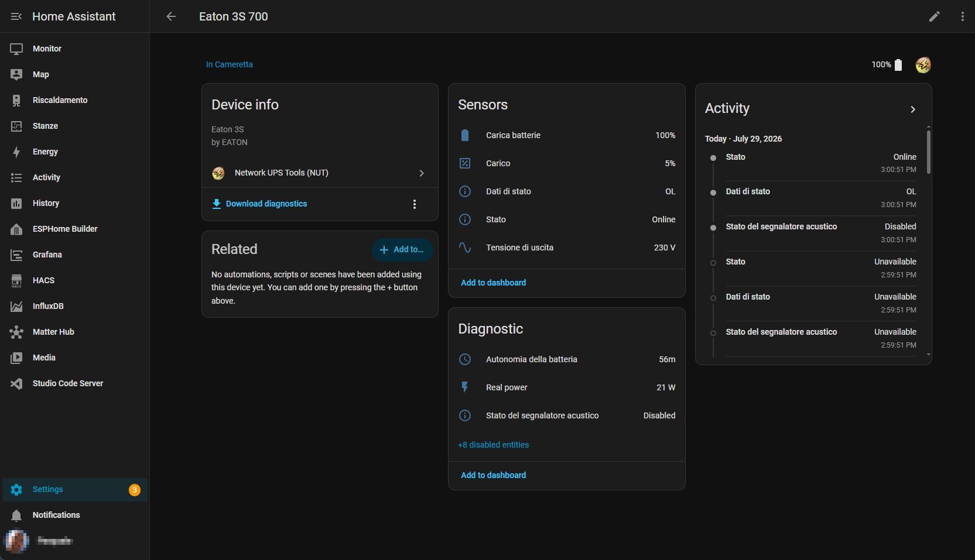Click the Carico percent icon
Image resolution: width=975 pixels, height=560 pixels.
coord(465,163)
